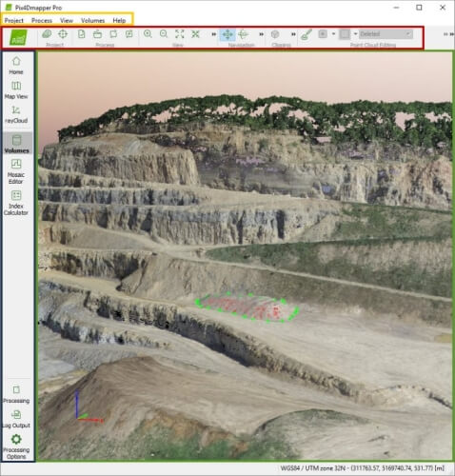The image size is (455, 476).
Task: Open the View menu
Action: coord(67,20)
